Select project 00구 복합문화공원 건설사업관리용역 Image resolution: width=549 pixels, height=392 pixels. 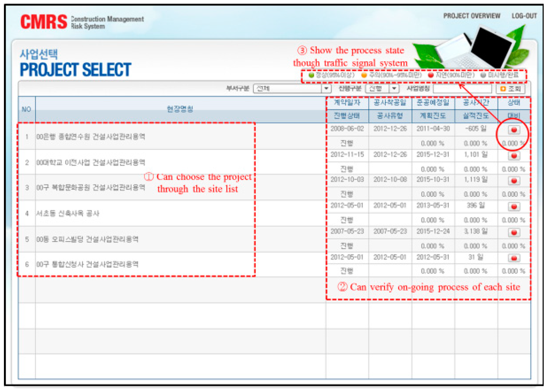click(91, 187)
